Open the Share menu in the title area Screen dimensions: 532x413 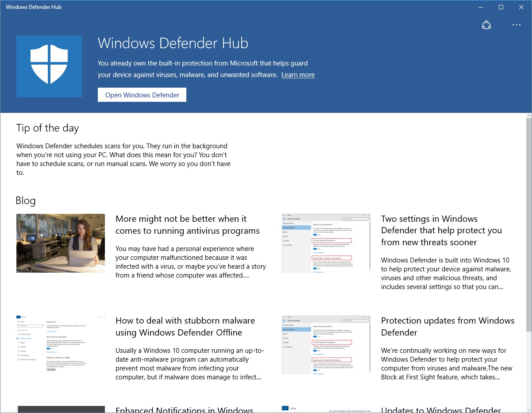pos(486,25)
